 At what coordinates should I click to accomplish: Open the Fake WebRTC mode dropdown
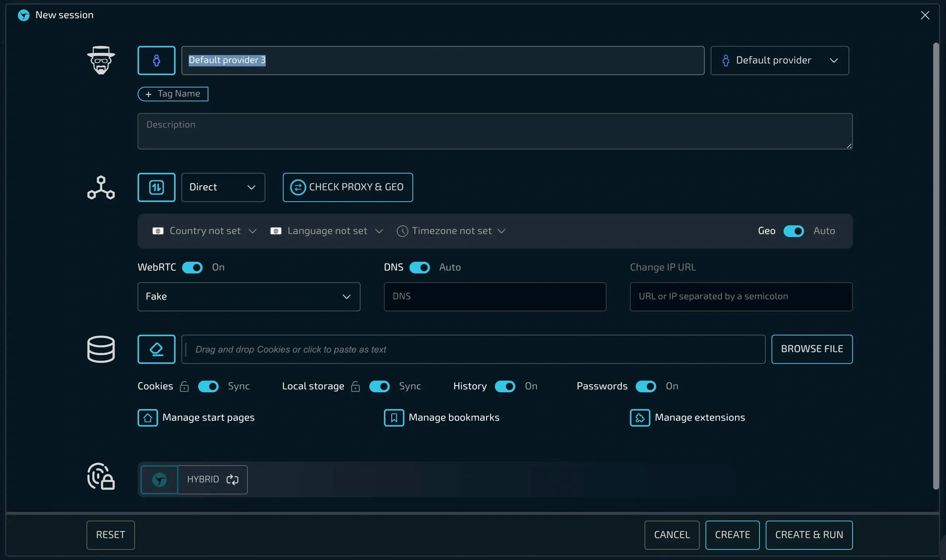pyautogui.click(x=249, y=297)
